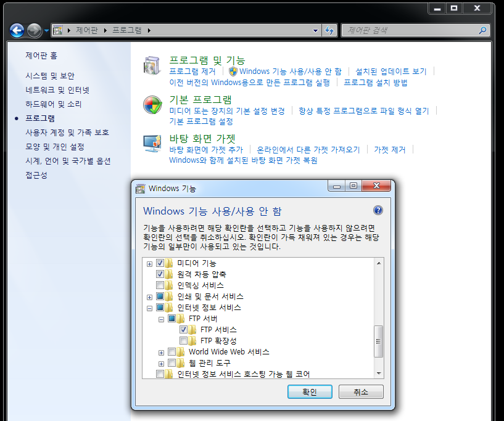The width and height of the screenshot is (504, 421).
Task: Click the FTP 확장성 folder icon
Action: click(192, 340)
